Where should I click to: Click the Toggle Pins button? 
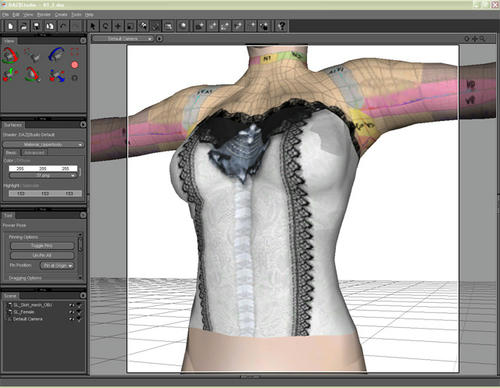(42, 246)
